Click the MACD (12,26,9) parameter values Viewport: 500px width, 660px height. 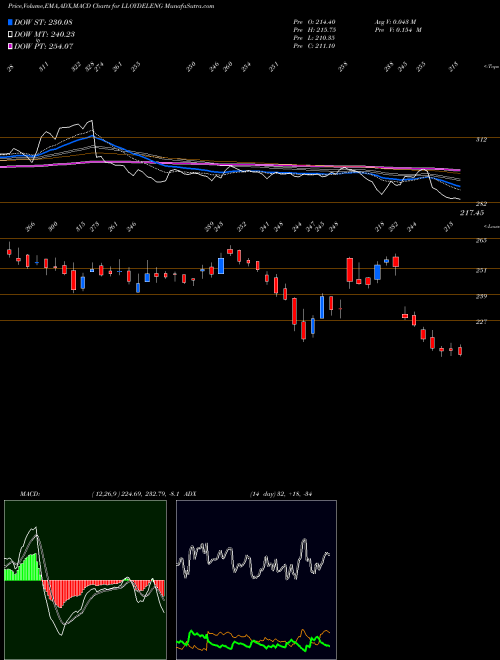click(137, 494)
